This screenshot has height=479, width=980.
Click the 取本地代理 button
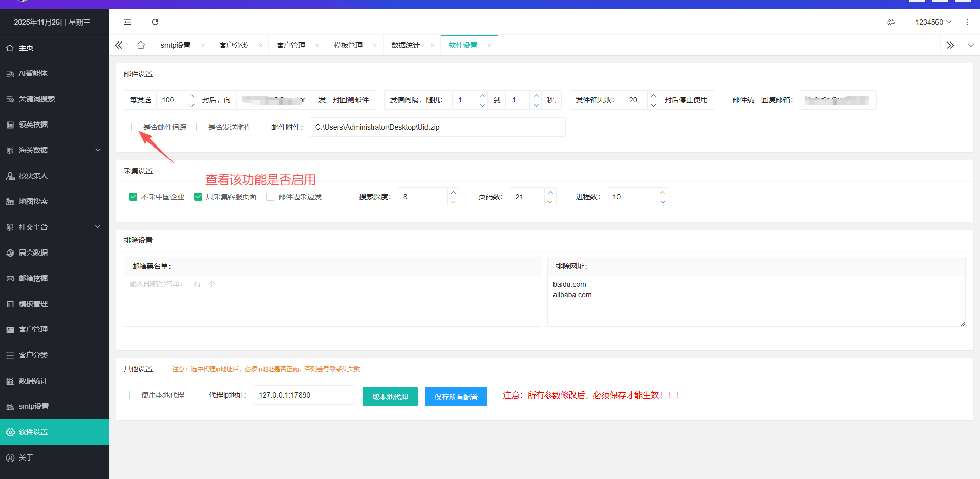pos(390,397)
